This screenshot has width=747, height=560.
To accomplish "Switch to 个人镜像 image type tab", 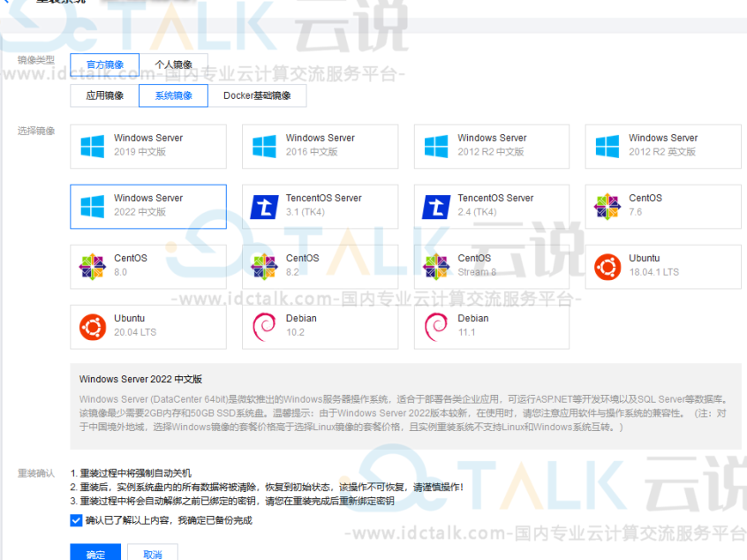I will point(173,64).
